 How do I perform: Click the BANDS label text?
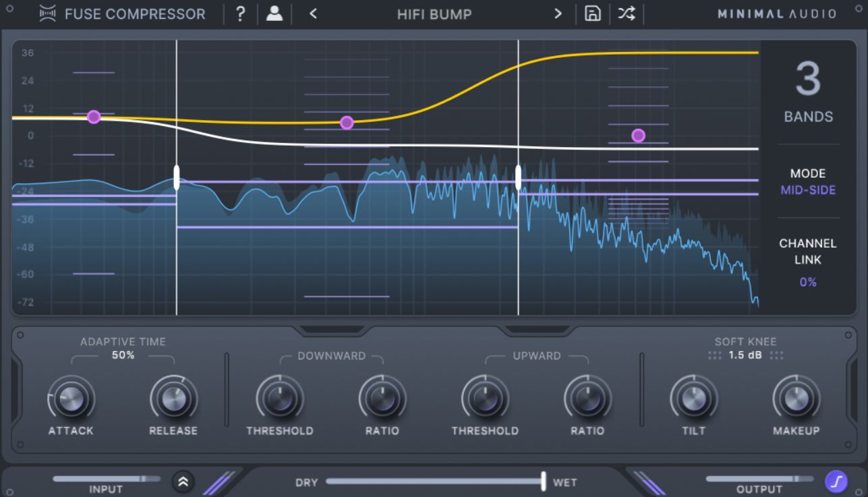click(x=808, y=117)
